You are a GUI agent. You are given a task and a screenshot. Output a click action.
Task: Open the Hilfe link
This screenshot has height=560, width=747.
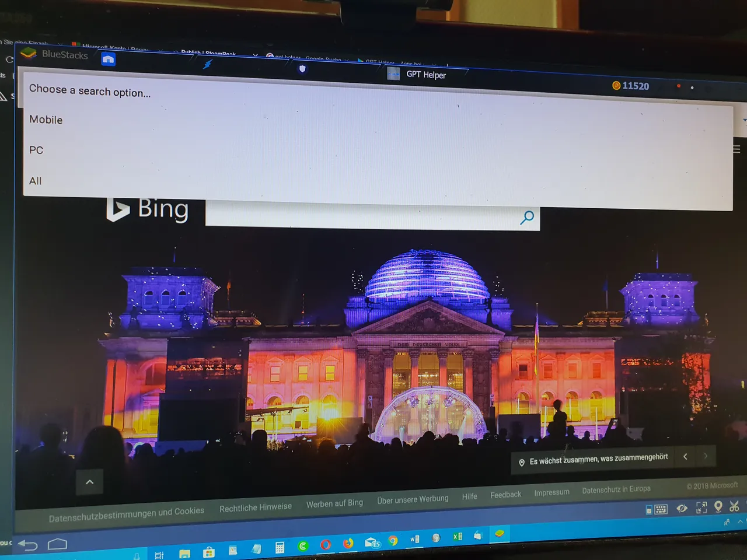coord(470,496)
